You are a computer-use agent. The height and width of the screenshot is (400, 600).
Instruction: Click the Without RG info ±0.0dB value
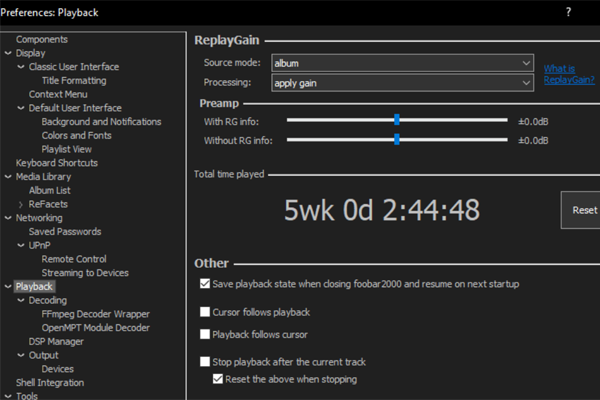[533, 140]
